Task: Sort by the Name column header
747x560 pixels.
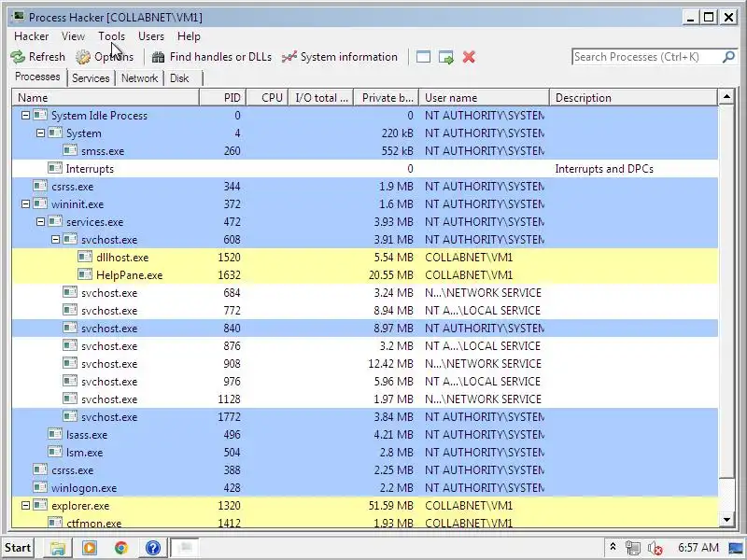Action: [106, 98]
